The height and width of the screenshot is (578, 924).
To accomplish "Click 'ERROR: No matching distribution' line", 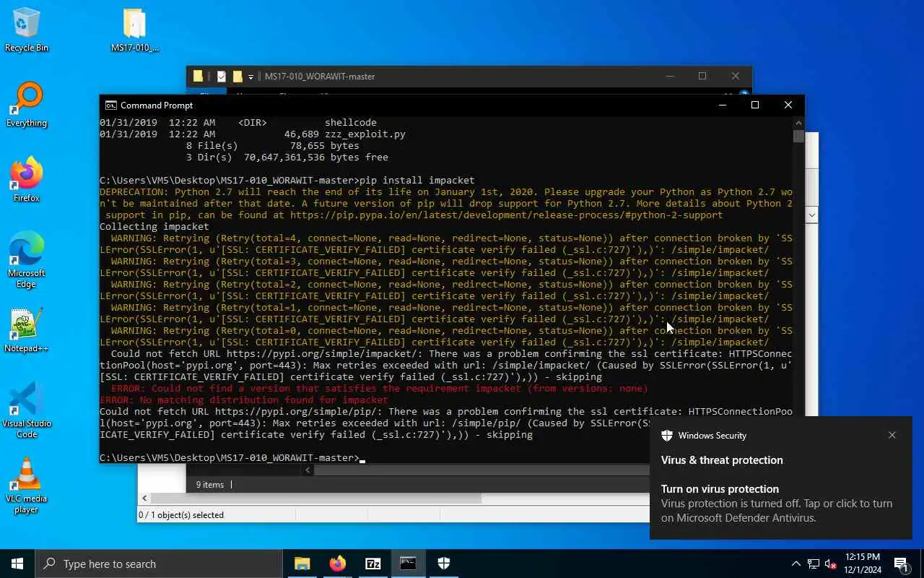I will click(244, 400).
